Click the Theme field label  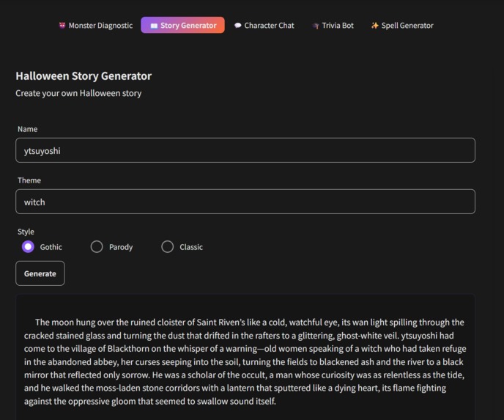tap(29, 180)
